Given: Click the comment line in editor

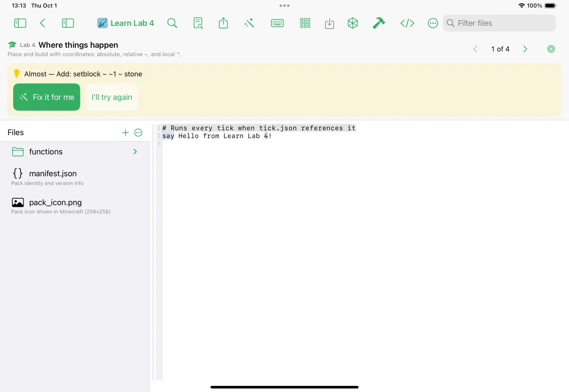Looking at the screenshot, I should click(259, 128).
